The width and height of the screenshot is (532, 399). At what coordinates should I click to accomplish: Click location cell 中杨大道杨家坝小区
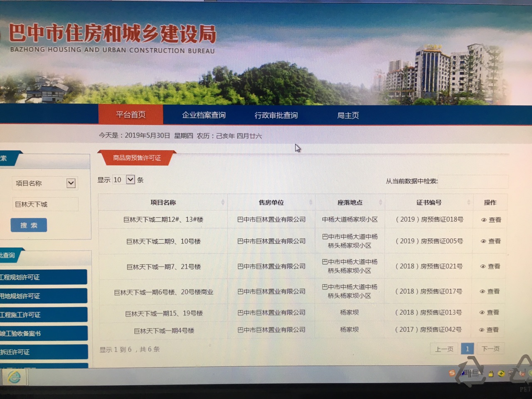(x=350, y=219)
